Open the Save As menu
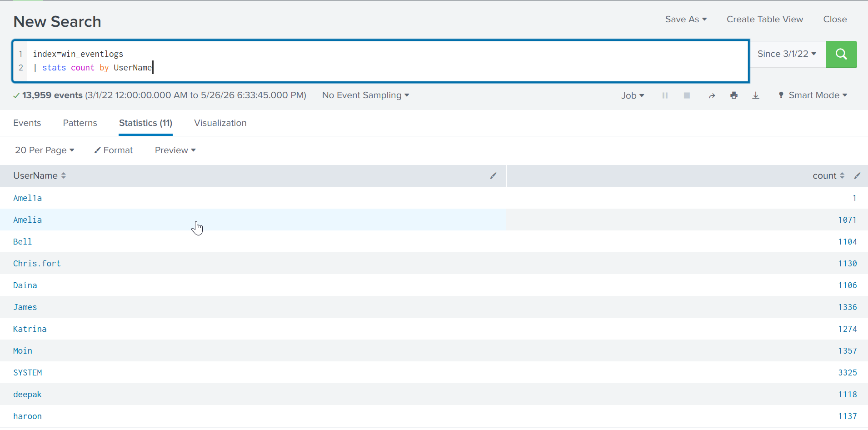Viewport: 868px width, 430px height. pyautogui.click(x=686, y=19)
